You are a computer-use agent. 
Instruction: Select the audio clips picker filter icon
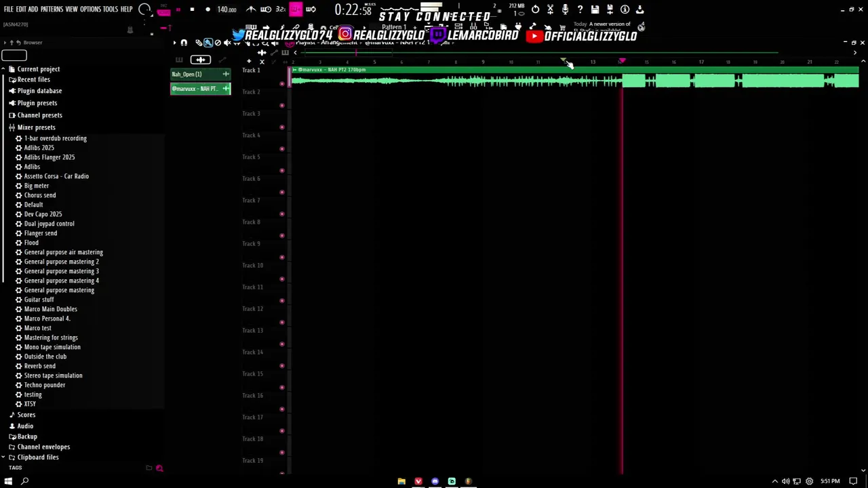tap(200, 60)
